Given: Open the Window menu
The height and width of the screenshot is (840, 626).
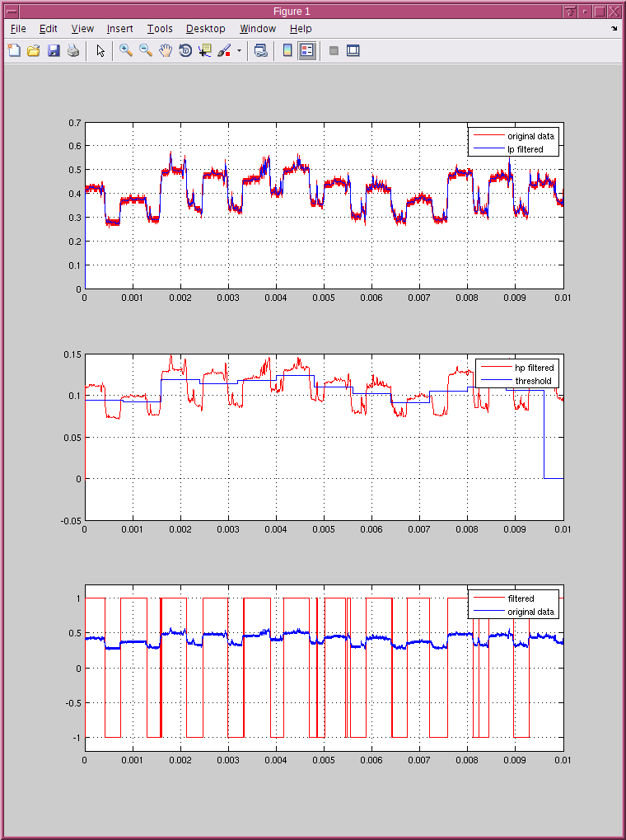Looking at the screenshot, I should click(258, 29).
